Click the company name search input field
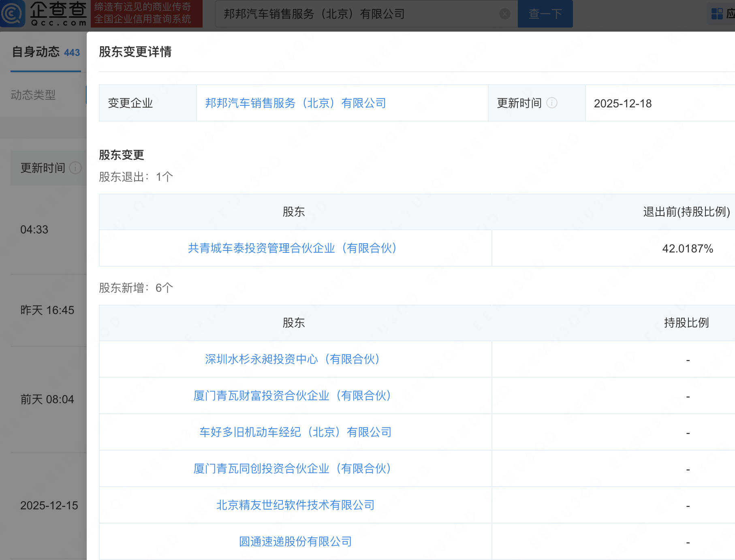Screen dimensions: 735x560 tap(357, 14)
